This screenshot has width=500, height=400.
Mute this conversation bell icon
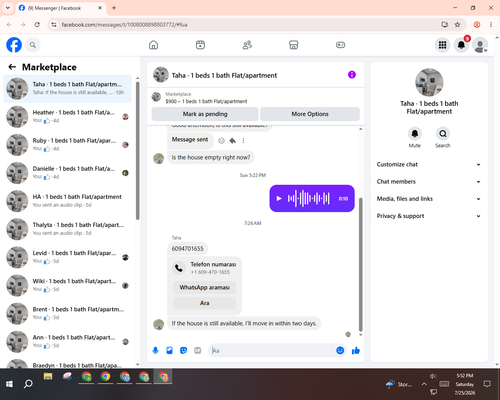pos(415,134)
